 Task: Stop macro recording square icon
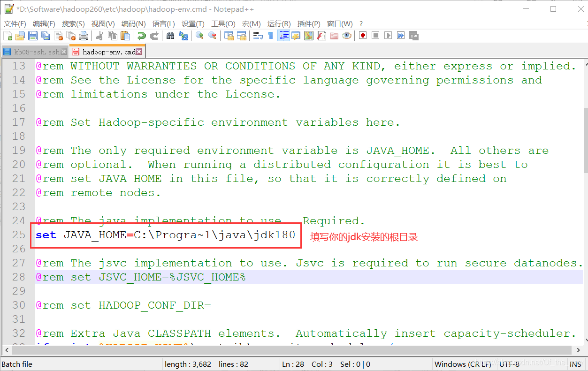(375, 36)
